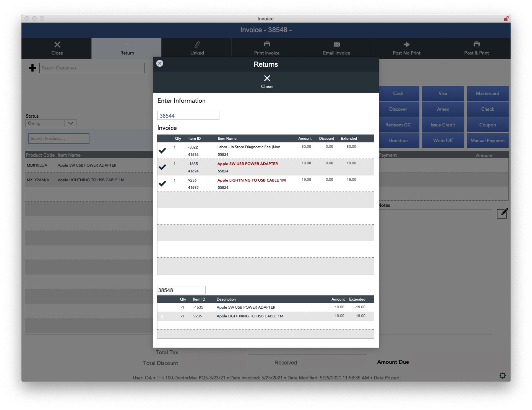Screen dimensions: 532x410
Task: Open the Linked paperclip icon
Action: coord(197,44)
